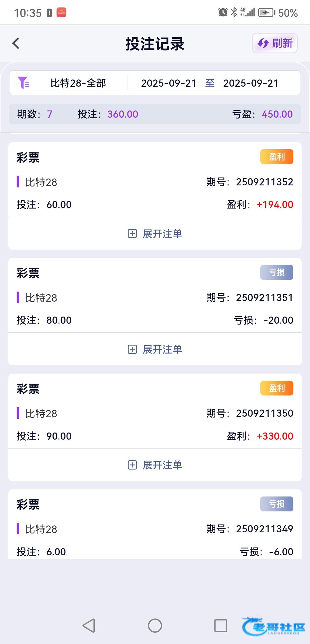Open the record for period 2509211349
The width and height of the screenshot is (310, 644).
pyautogui.click(x=155, y=529)
